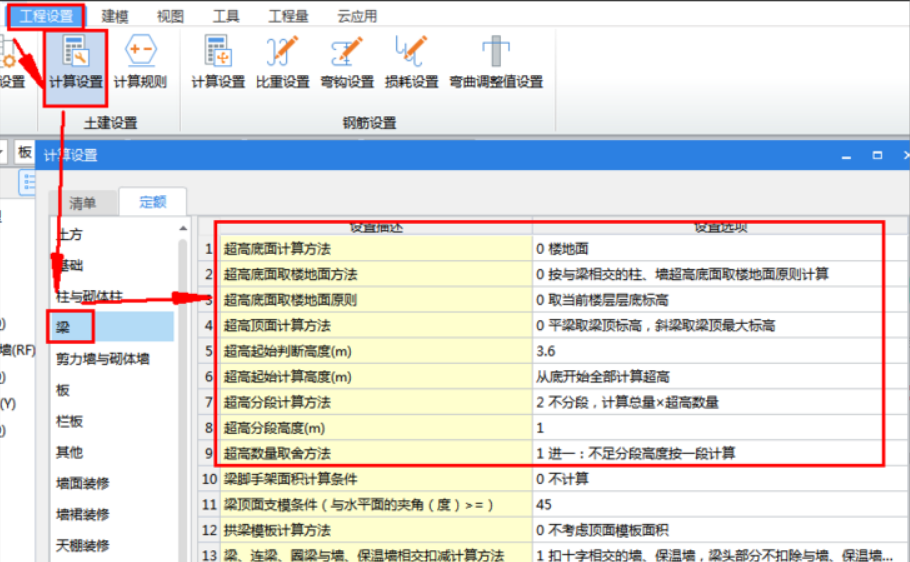This screenshot has height=562, width=910.
Task: Open 计算规则 in the ribbon
Action: click(140, 62)
